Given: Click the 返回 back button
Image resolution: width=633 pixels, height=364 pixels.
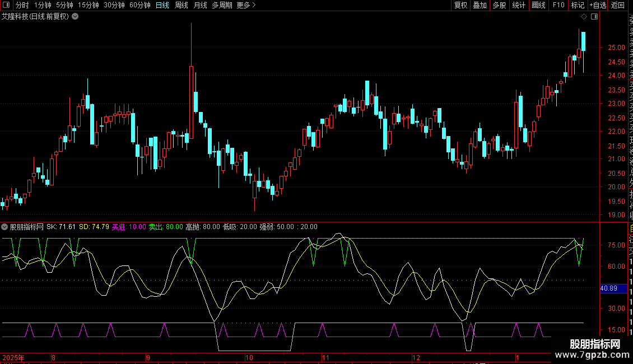Looking at the screenshot, I should 618,5.
